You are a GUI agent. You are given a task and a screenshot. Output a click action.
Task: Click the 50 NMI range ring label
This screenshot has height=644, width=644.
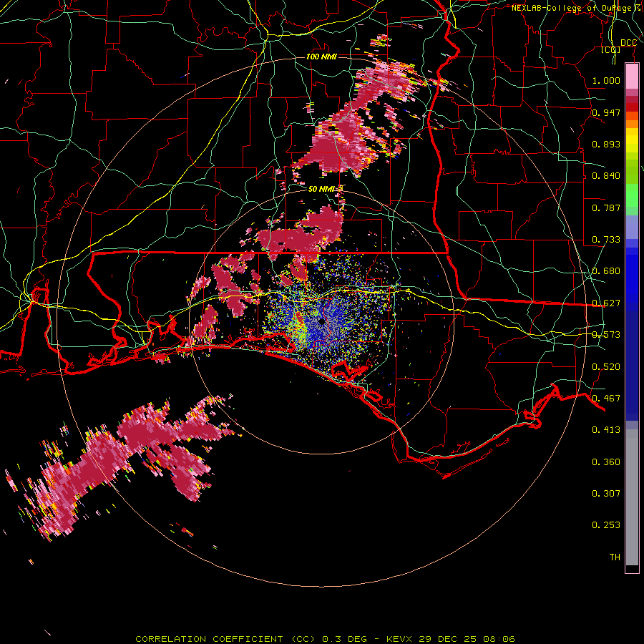(x=321, y=189)
